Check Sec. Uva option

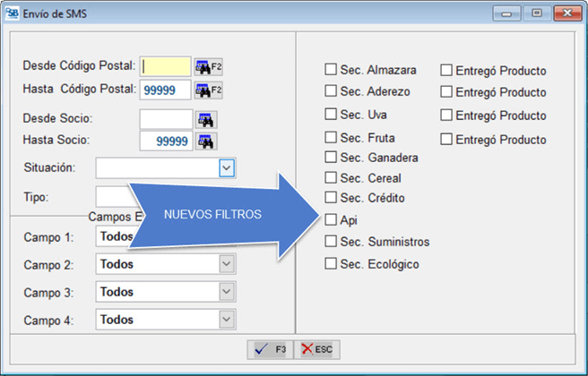click(x=331, y=114)
